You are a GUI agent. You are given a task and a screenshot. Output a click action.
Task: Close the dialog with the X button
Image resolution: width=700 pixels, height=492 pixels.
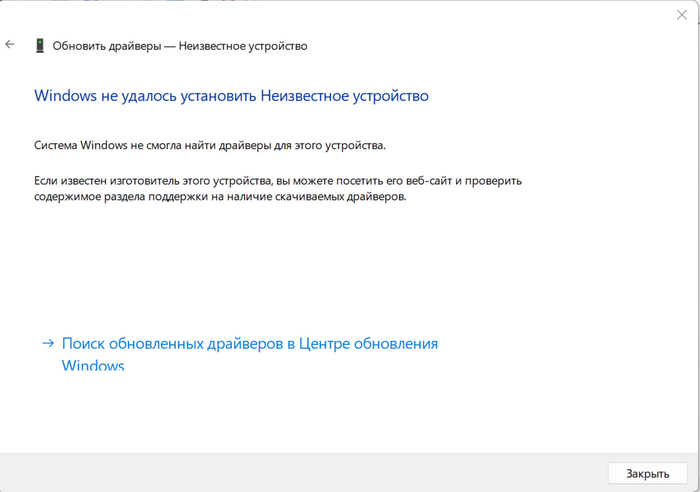pos(681,15)
